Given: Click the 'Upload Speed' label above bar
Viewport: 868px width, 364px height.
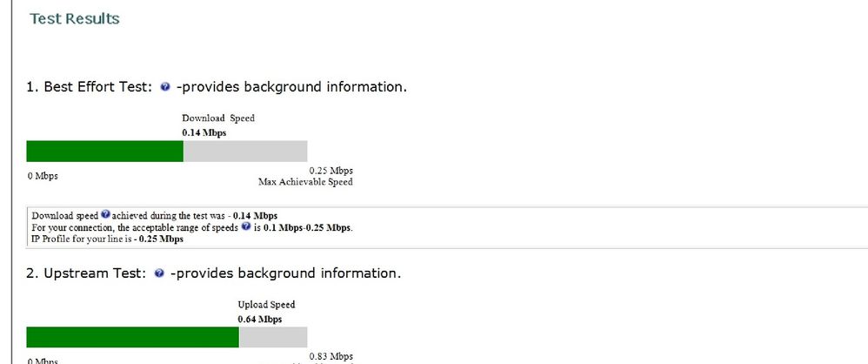Looking at the screenshot, I should 266,304.
